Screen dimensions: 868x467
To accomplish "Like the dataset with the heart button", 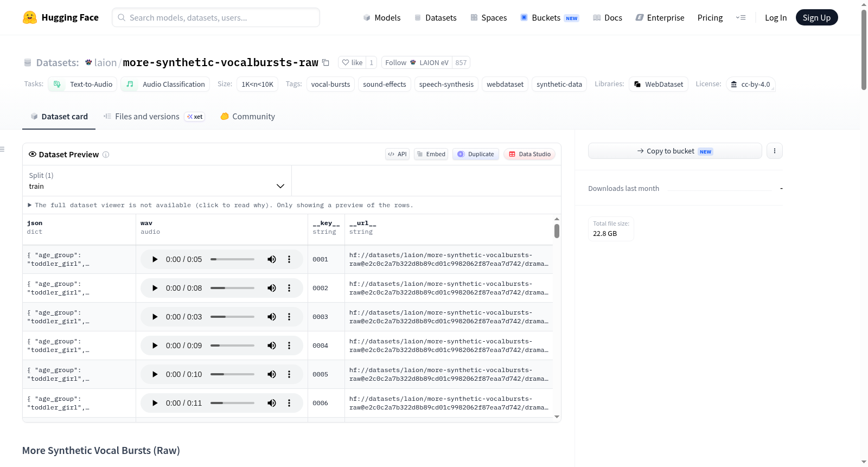I will [x=352, y=62].
